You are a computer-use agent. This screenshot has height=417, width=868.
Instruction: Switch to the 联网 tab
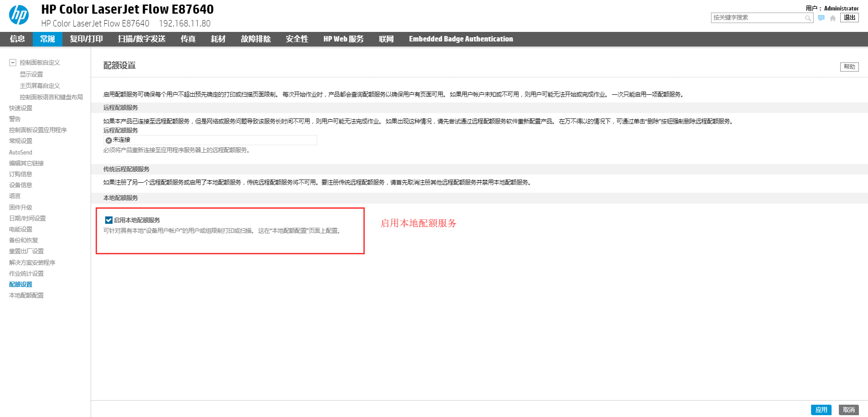(386, 39)
